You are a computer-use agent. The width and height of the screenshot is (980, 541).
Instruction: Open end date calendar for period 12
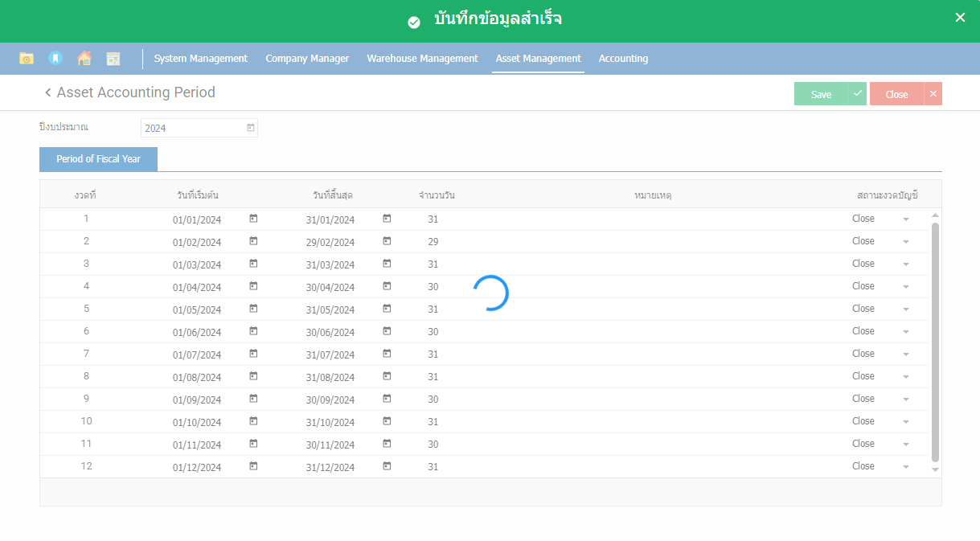click(387, 466)
